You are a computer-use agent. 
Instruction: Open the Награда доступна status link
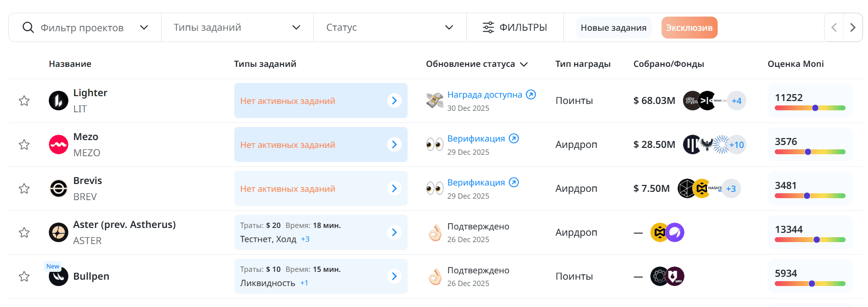pos(485,95)
